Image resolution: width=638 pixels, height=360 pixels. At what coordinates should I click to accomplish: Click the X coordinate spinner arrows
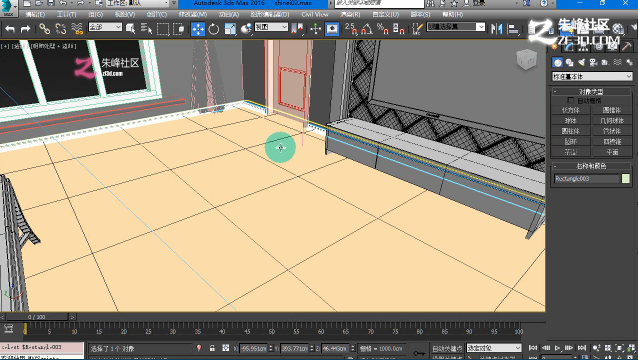(x=271, y=348)
